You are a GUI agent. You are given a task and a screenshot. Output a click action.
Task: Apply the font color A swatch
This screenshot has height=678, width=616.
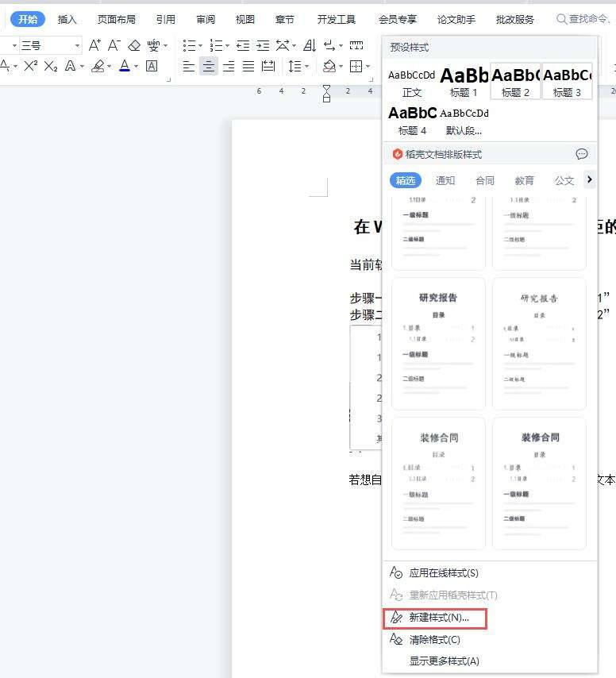[x=125, y=66]
